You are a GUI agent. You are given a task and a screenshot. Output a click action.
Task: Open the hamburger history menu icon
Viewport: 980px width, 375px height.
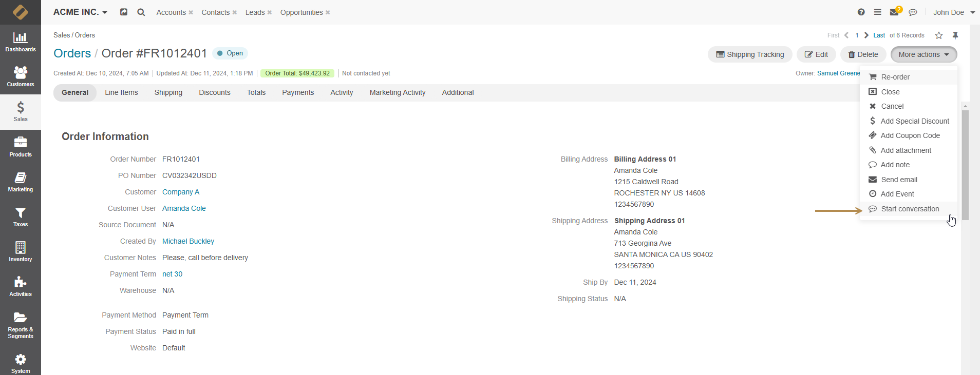[878, 12]
